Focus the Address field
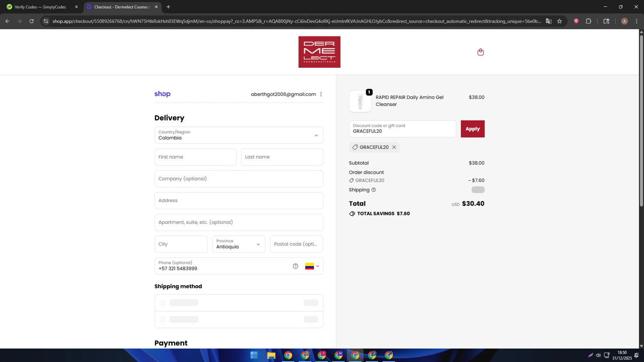The width and height of the screenshot is (644, 362). [x=239, y=201]
